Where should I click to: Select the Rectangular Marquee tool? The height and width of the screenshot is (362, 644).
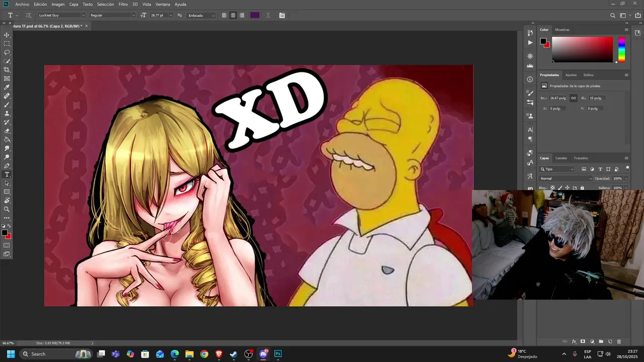[7, 44]
